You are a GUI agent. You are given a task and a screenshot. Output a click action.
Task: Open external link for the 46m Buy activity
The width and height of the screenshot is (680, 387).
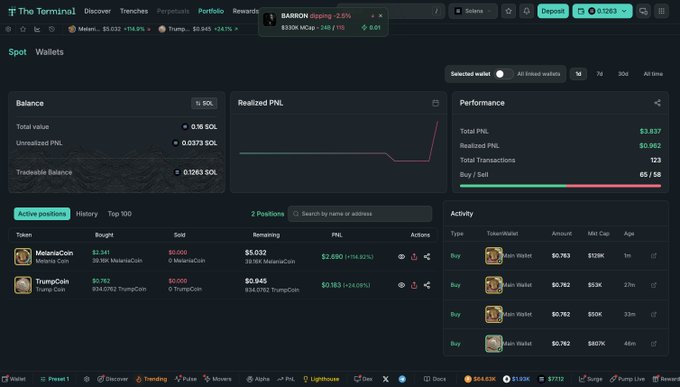pyautogui.click(x=654, y=344)
